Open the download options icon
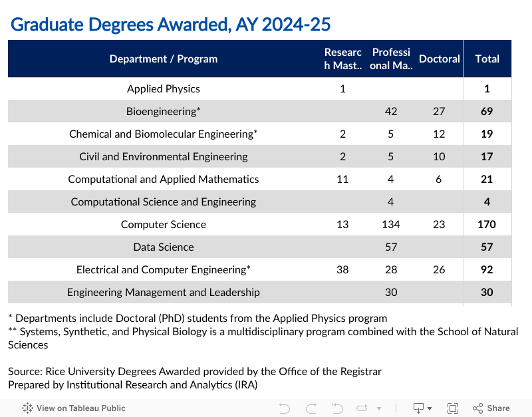Image resolution: width=532 pixels, height=417 pixels. [x=417, y=408]
